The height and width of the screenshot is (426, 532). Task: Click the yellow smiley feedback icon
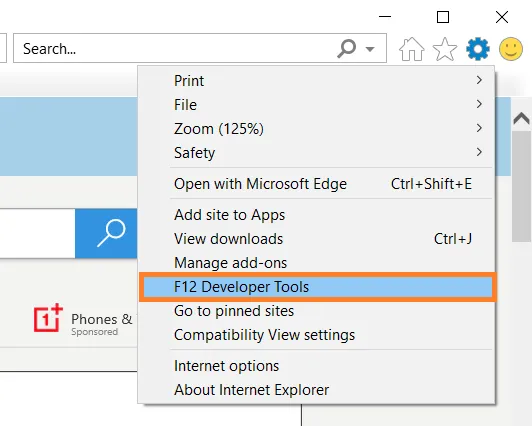click(x=511, y=49)
